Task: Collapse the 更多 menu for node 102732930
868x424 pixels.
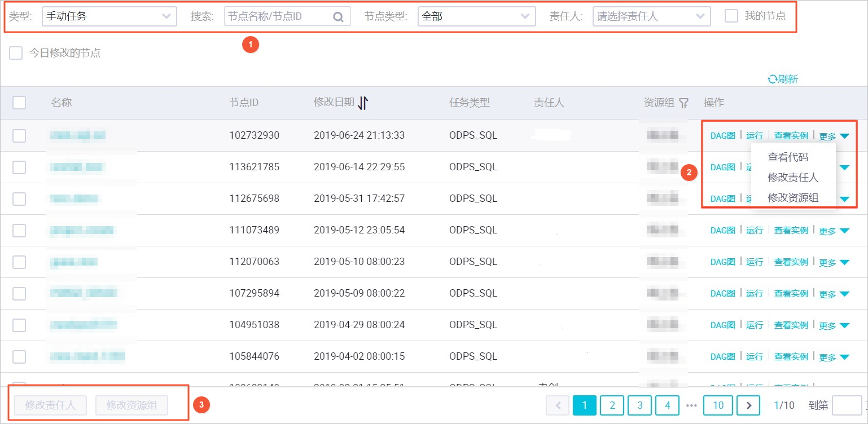Action: coord(834,136)
